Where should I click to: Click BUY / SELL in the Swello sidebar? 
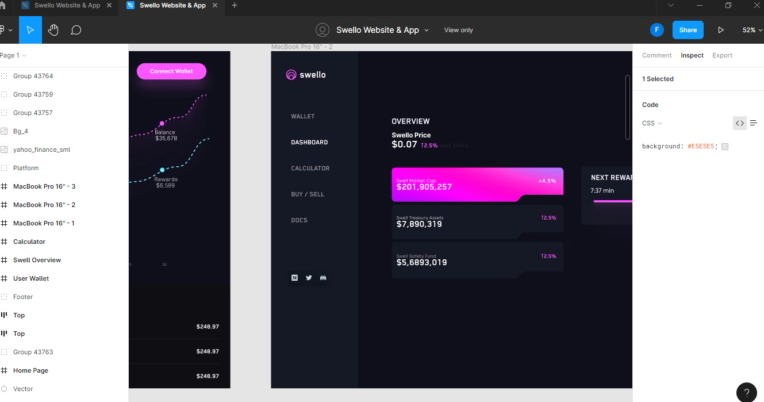307,194
